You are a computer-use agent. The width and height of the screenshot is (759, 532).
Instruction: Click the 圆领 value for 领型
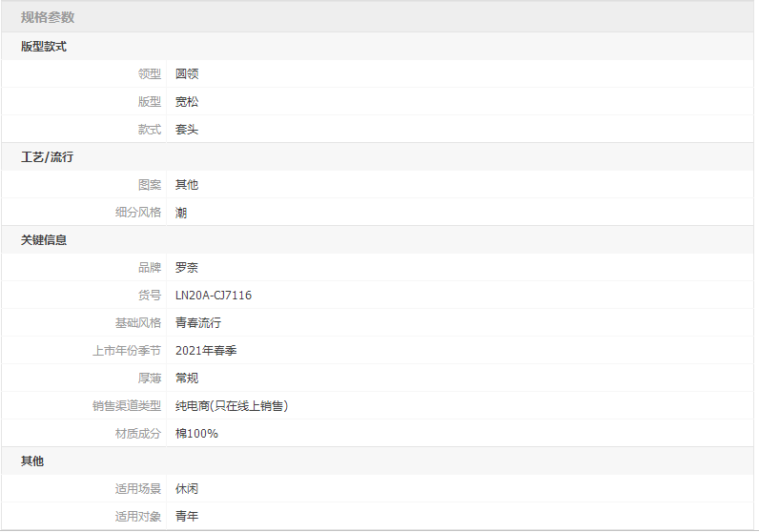click(x=187, y=74)
